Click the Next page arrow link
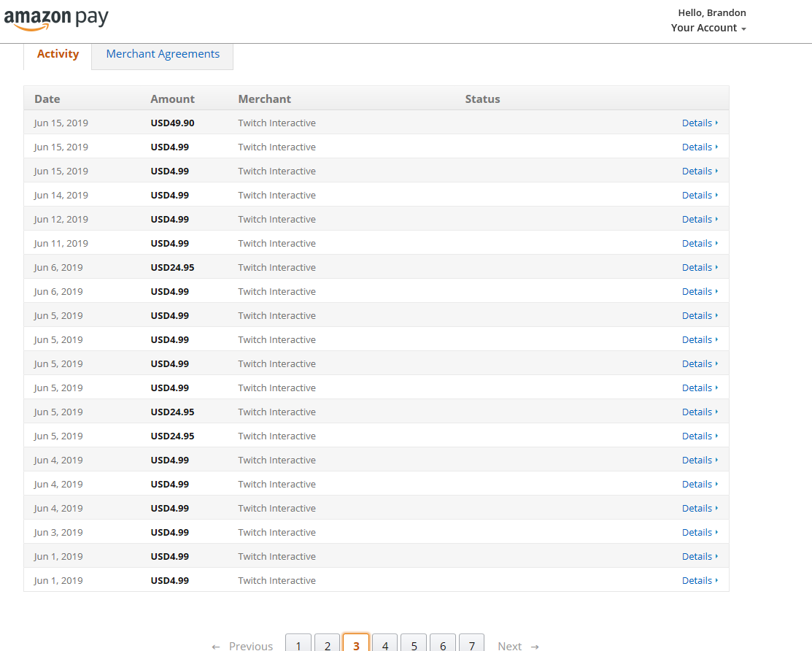This screenshot has width=812, height=651. pos(519,645)
